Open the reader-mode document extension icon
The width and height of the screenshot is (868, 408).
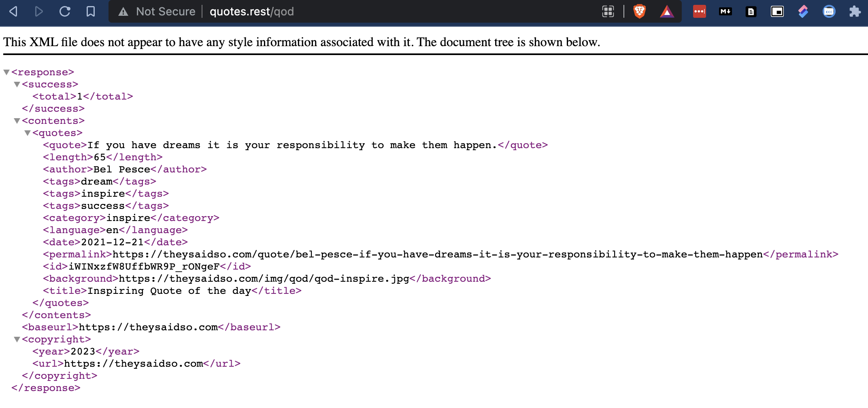click(751, 11)
